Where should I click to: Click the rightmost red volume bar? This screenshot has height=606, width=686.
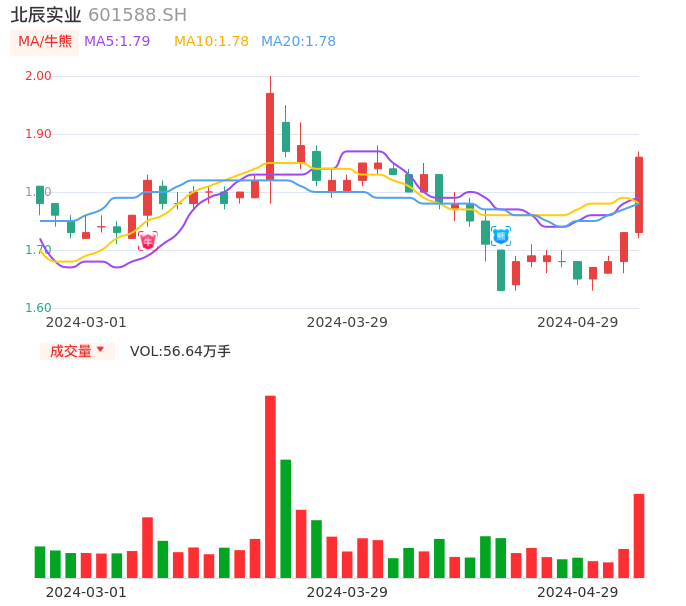pos(639,535)
